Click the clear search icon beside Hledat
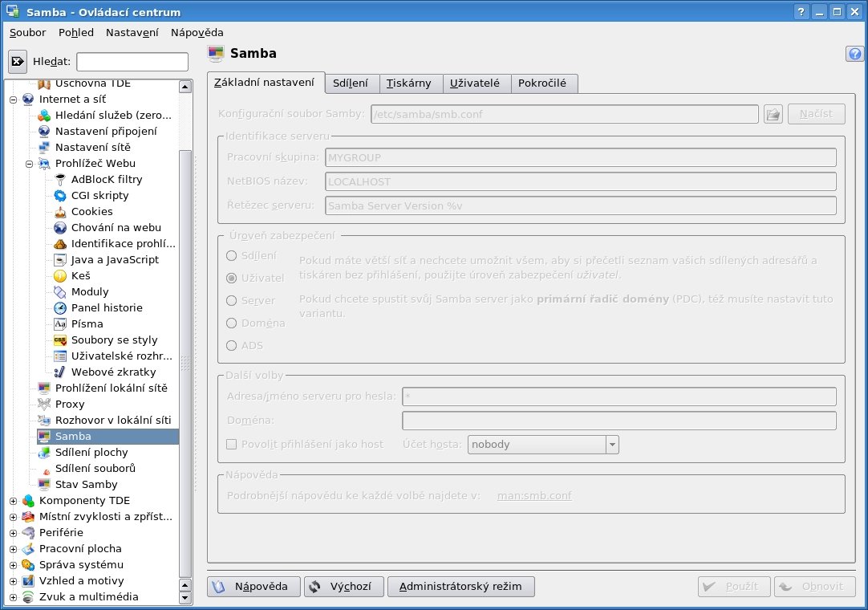The height and width of the screenshot is (610, 868). pos(18,62)
